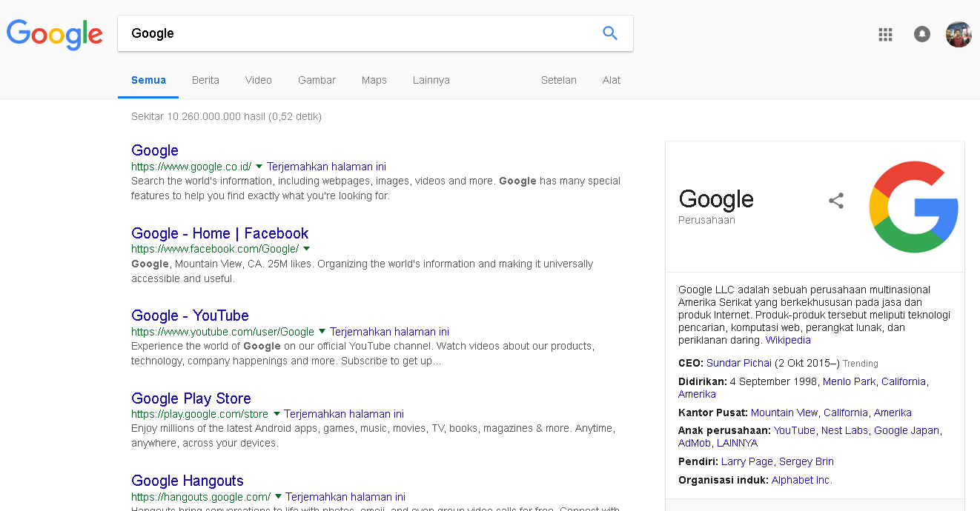Switch to the Berita tab
The height and width of the screenshot is (511, 980).
pos(205,80)
